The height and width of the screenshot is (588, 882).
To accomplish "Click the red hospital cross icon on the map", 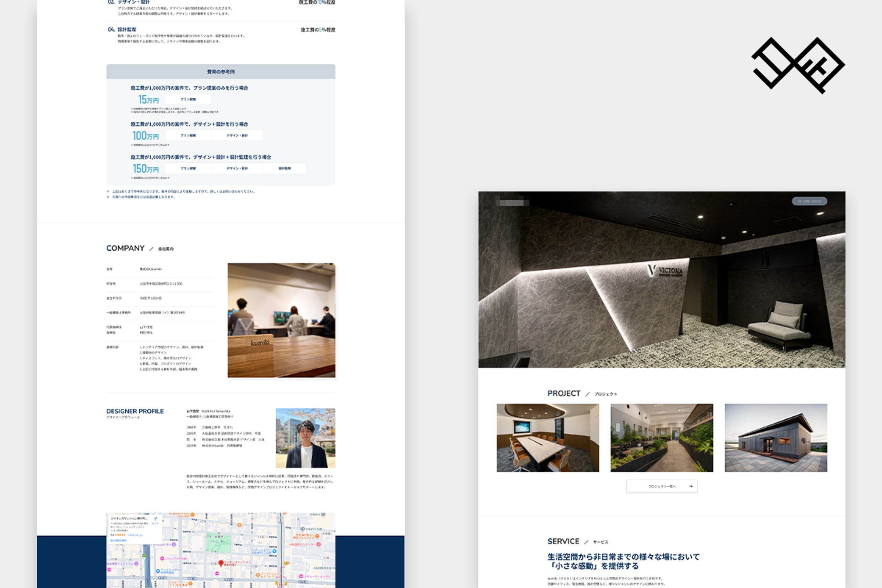I will [x=319, y=544].
